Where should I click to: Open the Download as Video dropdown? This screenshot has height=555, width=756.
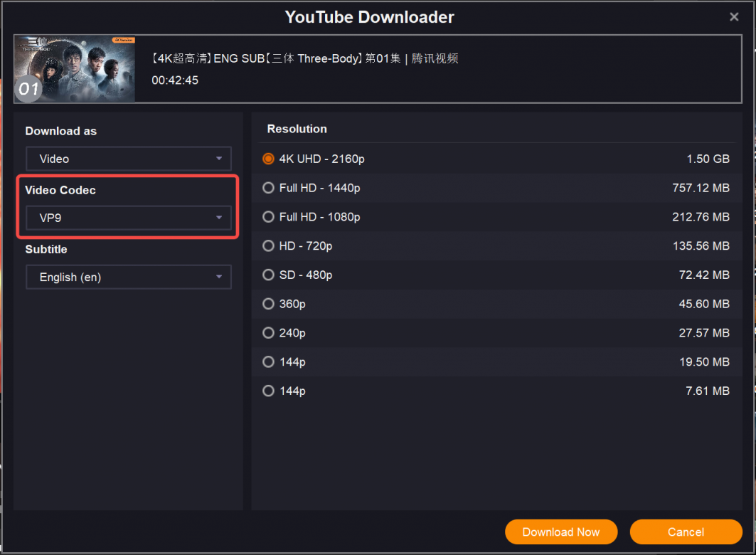pos(129,159)
